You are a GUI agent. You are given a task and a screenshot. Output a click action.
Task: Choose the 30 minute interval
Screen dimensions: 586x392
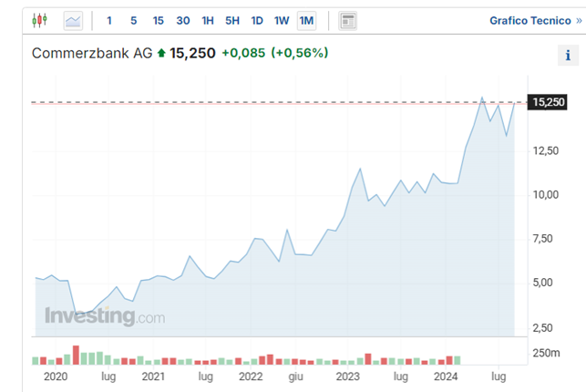[183, 20]
